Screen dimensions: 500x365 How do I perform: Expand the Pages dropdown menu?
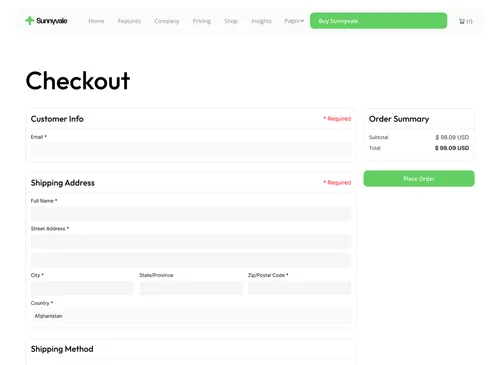294,21
